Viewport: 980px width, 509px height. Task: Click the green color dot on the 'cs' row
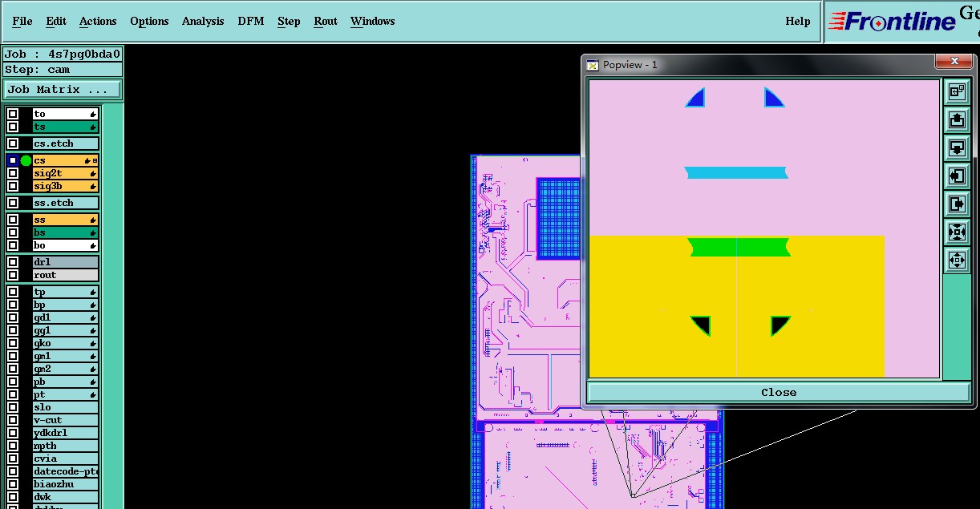[26, 161]
